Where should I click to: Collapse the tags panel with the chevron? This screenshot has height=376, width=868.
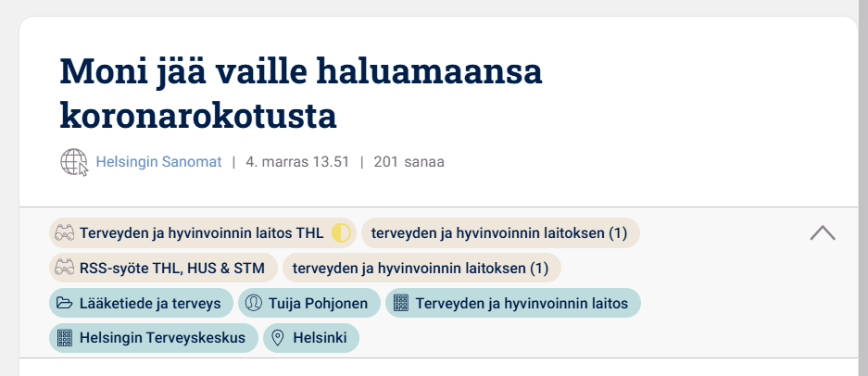823,233
